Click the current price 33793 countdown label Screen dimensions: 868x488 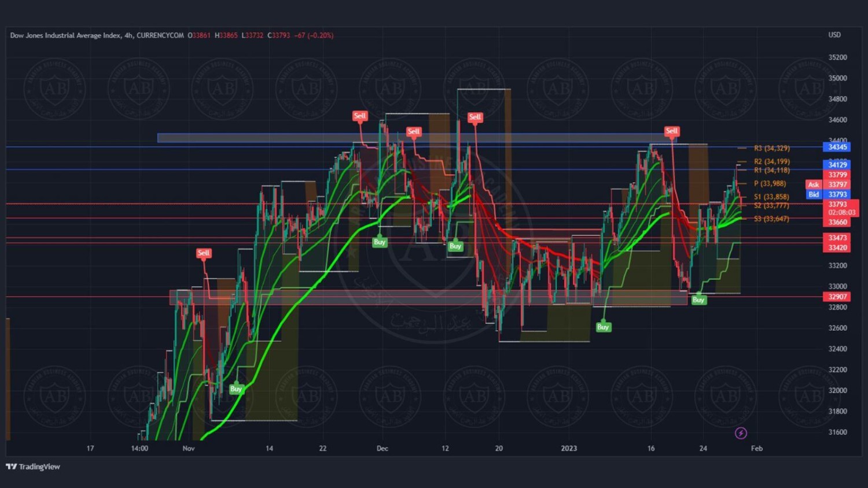[841, 208]
